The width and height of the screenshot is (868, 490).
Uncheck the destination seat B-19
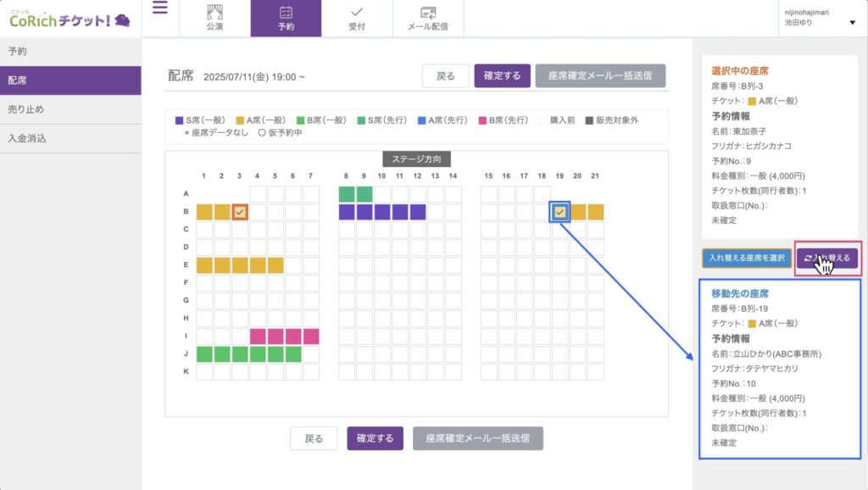[559, 212]
